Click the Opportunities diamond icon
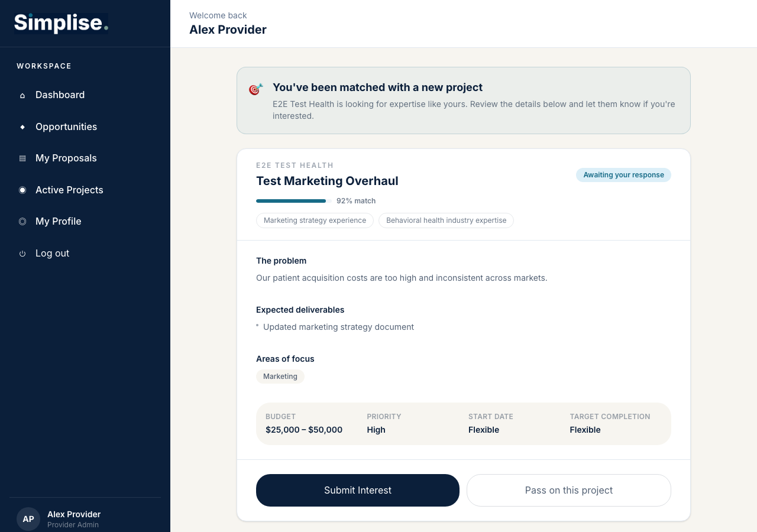The image size is (757, 532). tap(22, 126)
